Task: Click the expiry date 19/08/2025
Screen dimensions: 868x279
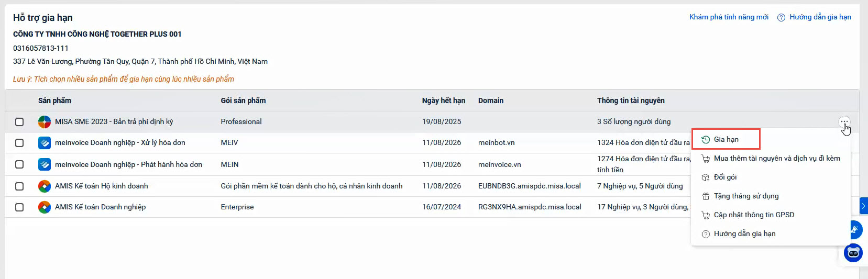Action: 442,121
